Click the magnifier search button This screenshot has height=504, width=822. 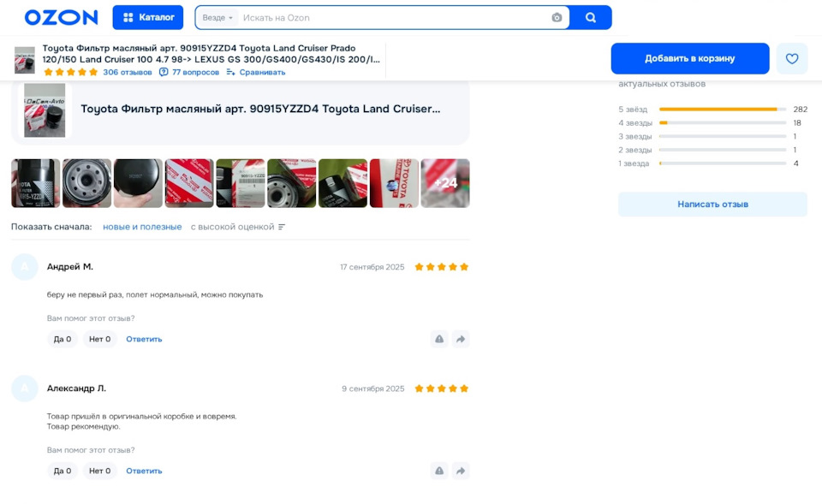(590, 18)
